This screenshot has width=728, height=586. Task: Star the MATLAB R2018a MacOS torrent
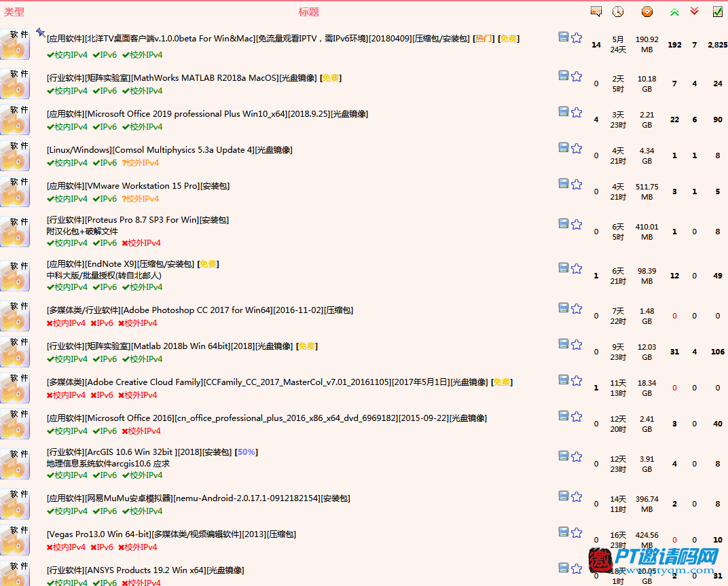pos(577,76)
